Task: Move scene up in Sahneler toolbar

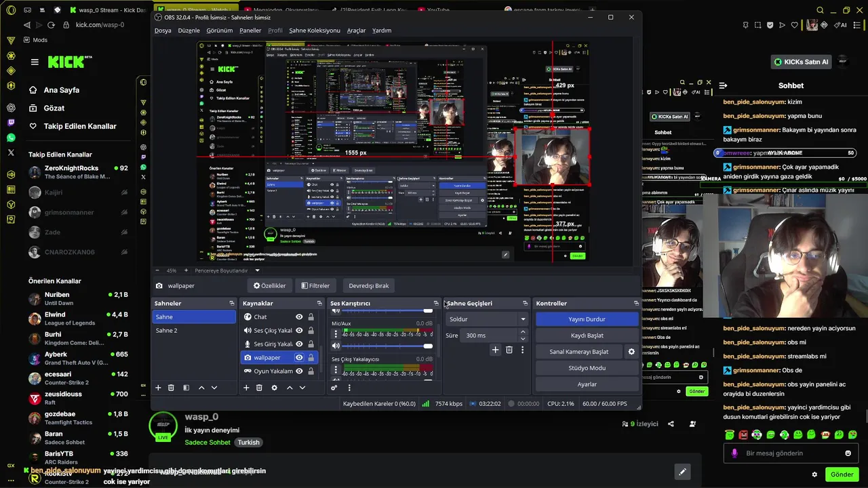Action: point(201,388)
